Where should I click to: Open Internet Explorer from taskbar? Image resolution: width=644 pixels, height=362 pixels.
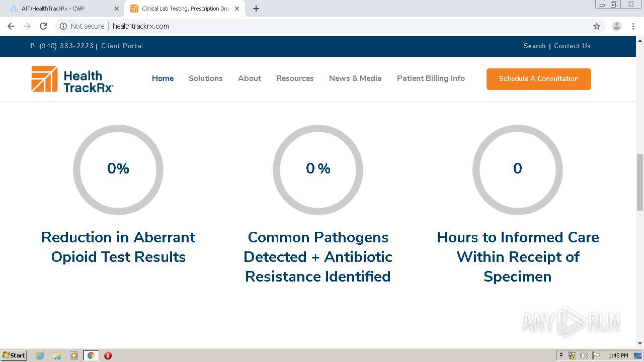tap(40, 355)
